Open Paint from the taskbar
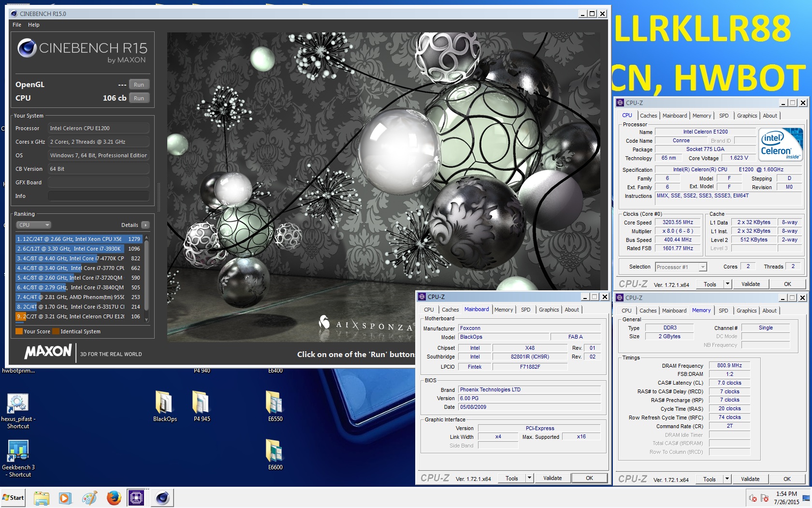 click(89, 498)
